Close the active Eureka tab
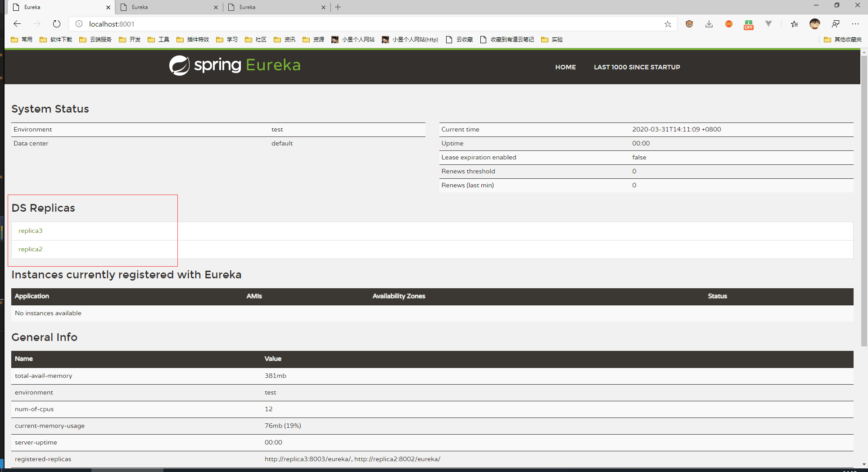Viewport: 868px width, 472px height. pos(108,7)
